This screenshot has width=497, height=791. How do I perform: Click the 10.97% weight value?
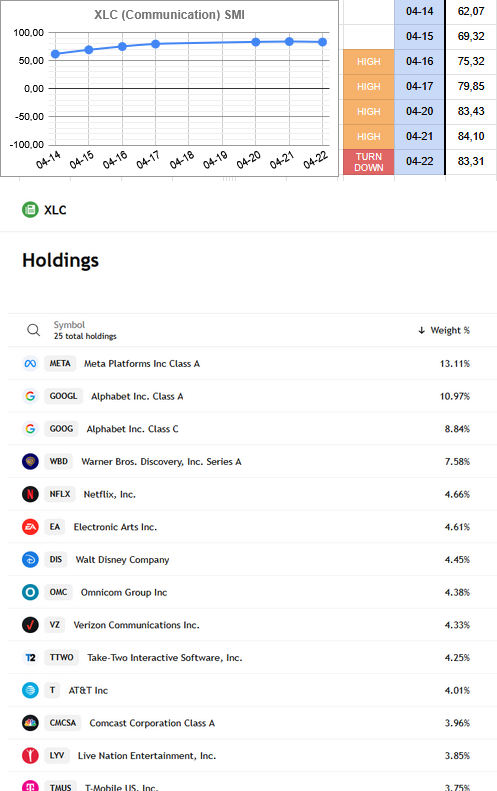coord(455,397)
